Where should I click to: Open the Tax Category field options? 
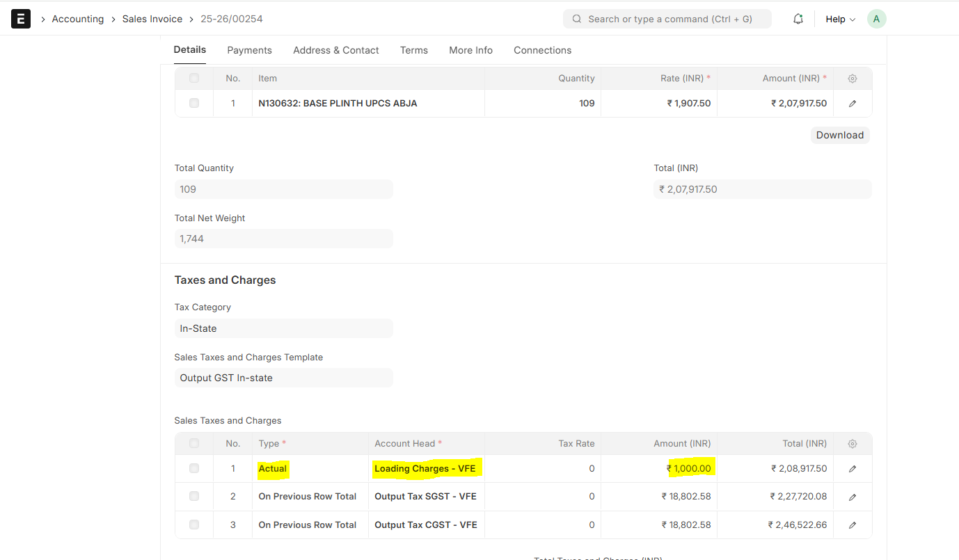(283, 328)
